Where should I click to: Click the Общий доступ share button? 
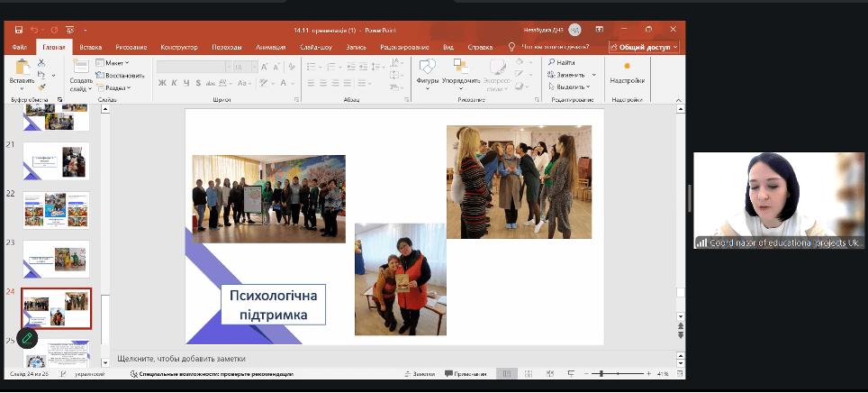pyautogui.click(x=644, y=47)
